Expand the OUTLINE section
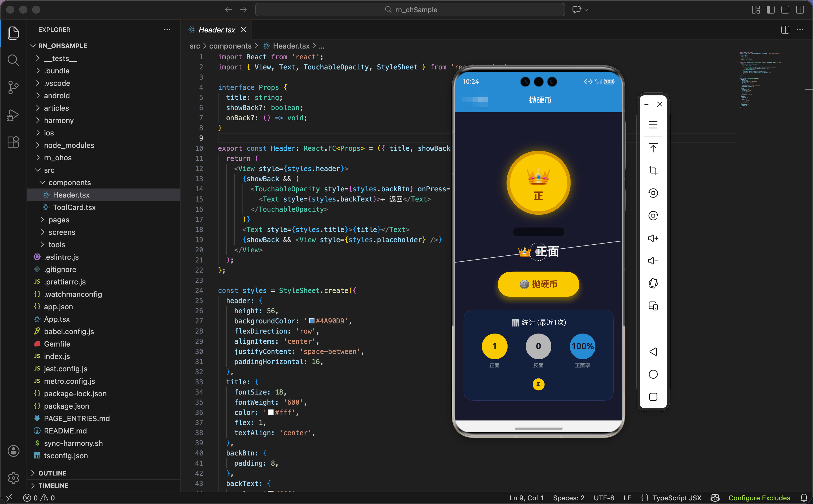This screenshot has width=813, height=504. [52, 473]
